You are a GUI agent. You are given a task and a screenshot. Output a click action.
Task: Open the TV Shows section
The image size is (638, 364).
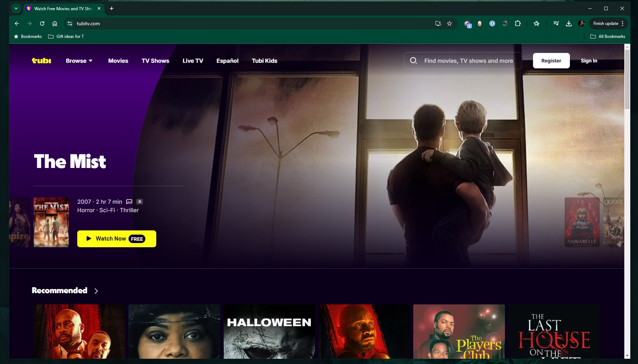coord(155,61)
